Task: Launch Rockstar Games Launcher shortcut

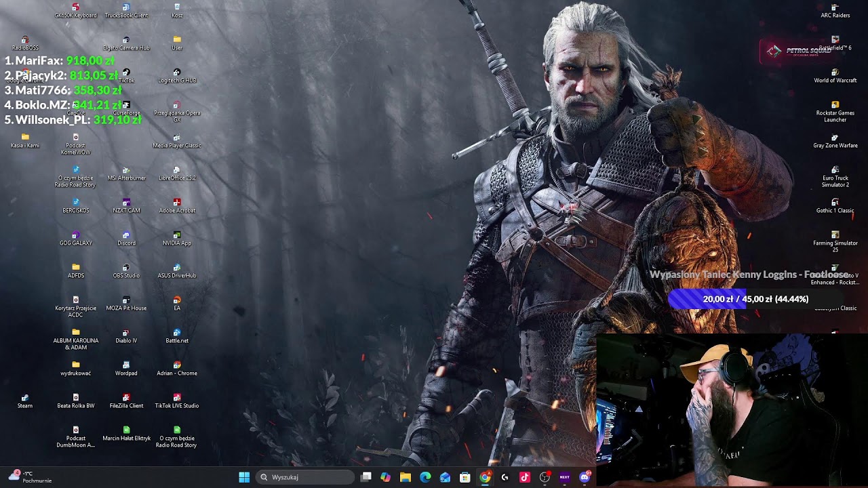Action: tap(835, 112)
